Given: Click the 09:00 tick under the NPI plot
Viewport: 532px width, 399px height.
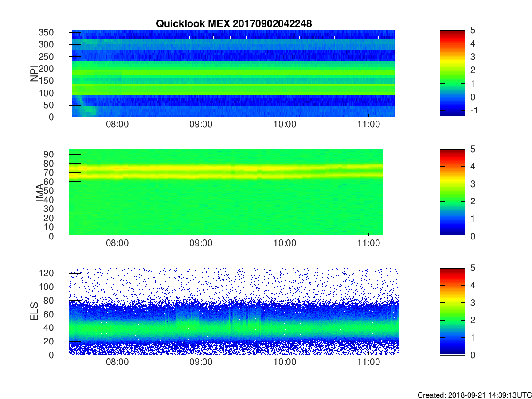Looking at the screenshot, I should [x=201, y=125].
